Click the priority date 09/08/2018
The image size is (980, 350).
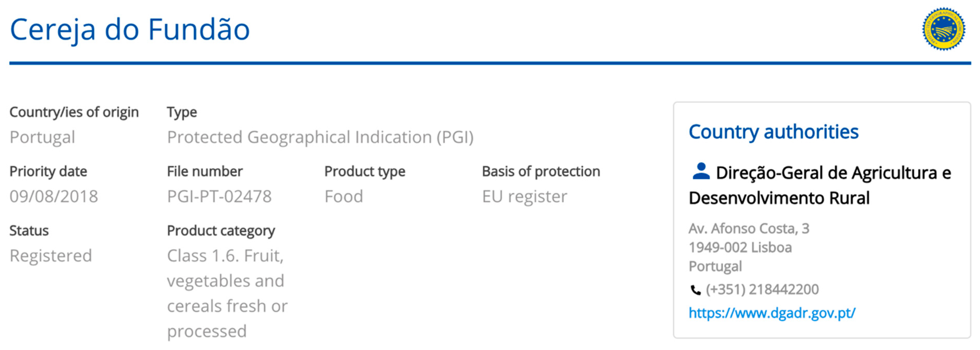coord(54,197)
